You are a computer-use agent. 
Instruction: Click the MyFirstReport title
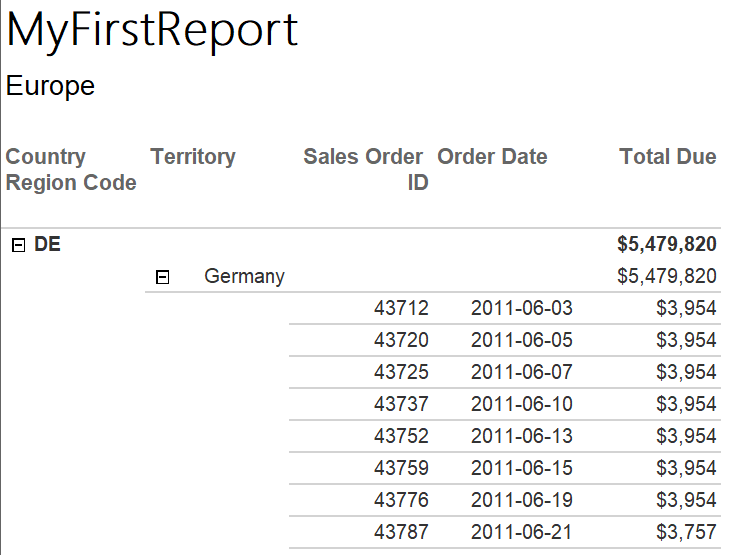[x=152, y=31]
